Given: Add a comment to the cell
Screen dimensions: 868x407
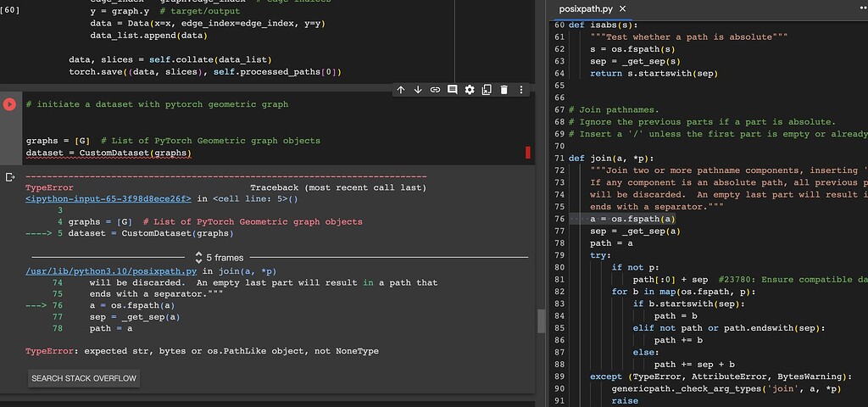Looking at the screenshot, I should click(x=453, y=90).
